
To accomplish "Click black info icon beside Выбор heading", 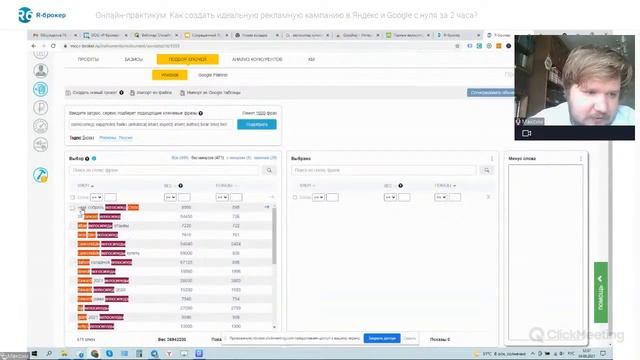I will pyautogui.click(x=87, y=158).
